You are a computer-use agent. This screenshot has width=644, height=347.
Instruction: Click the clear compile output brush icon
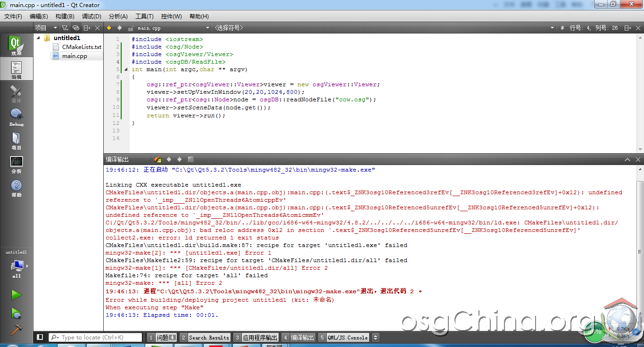(158, 159)
